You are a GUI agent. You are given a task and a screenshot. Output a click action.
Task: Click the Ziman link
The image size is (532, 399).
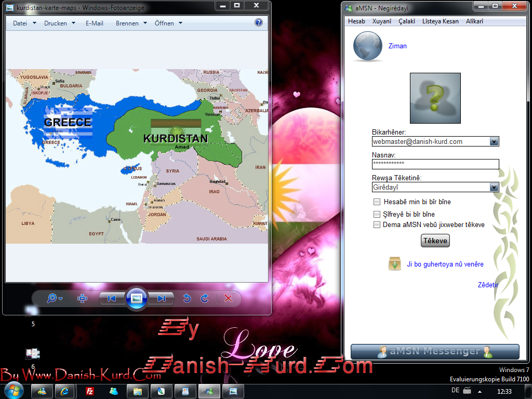point(397,46)
